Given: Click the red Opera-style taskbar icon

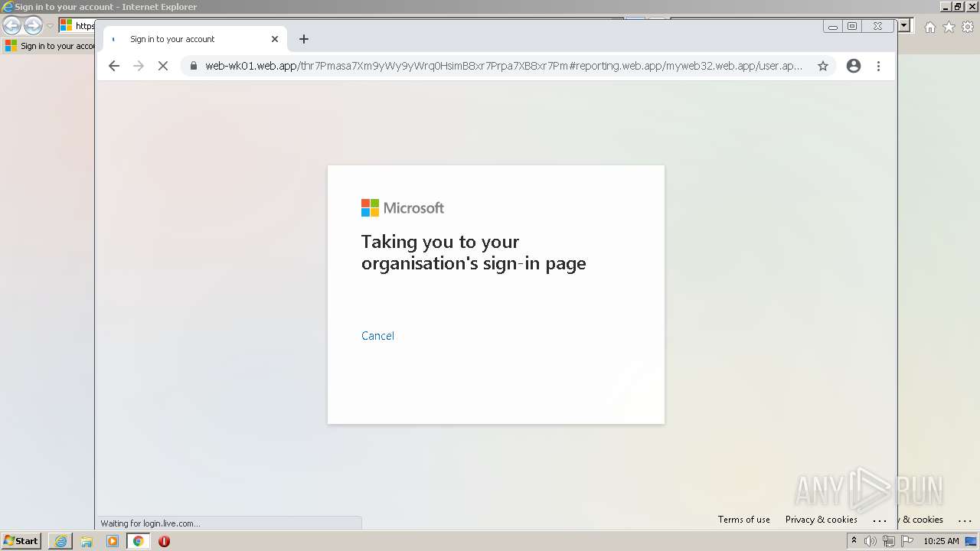Looking at the screenshot, I should pyautogui.click(x=164, y=541).
